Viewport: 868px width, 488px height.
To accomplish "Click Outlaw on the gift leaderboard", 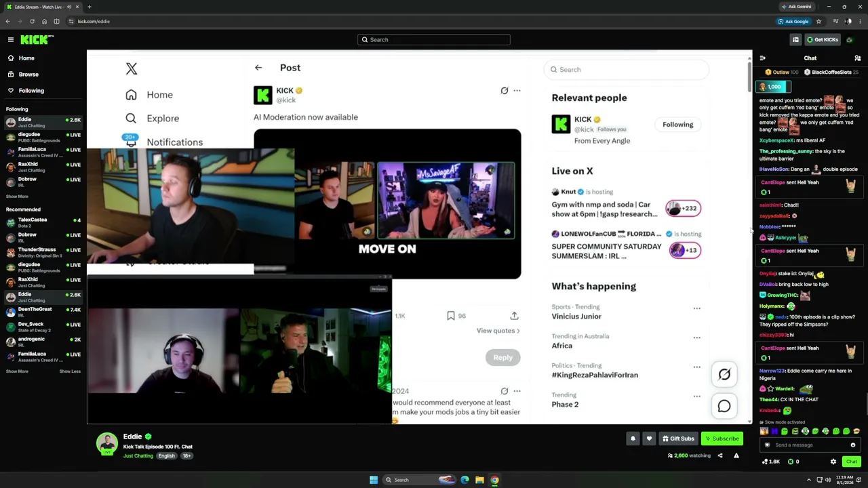I will pyautogui.click(x=782, y=72).
